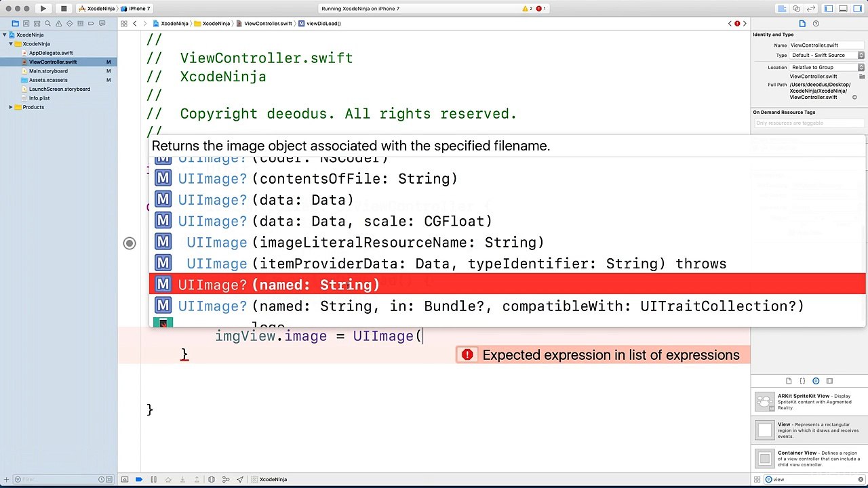Hide the debug area with the toggle button
This screenshot has width=868, height=488.
coord(125,479)
